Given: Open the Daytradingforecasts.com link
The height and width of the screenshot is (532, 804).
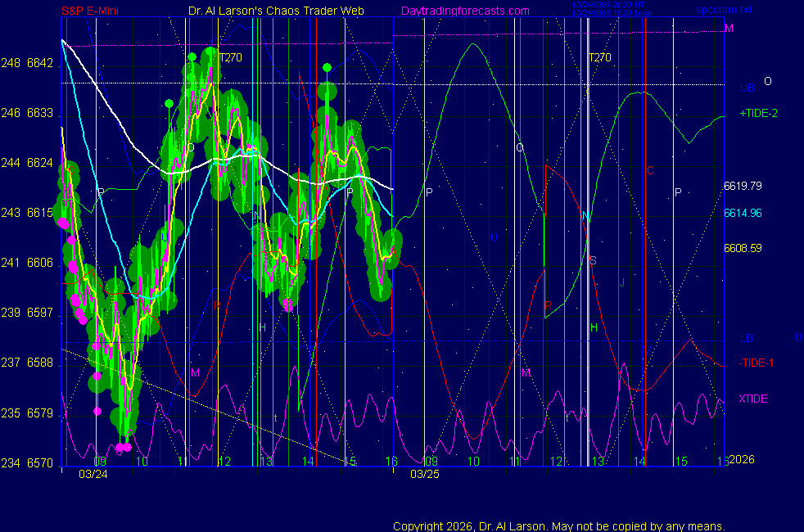Looking at the screenshot, I should click(x=464, y=11).
